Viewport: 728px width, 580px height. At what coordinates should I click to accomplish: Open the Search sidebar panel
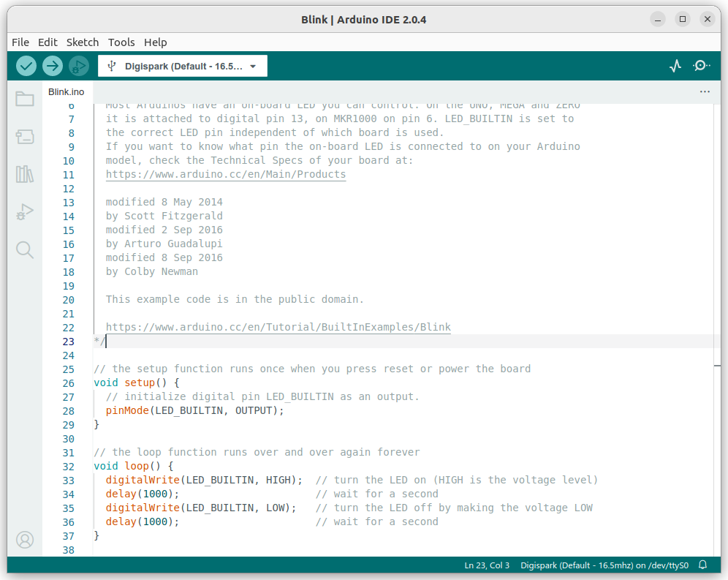25,250
